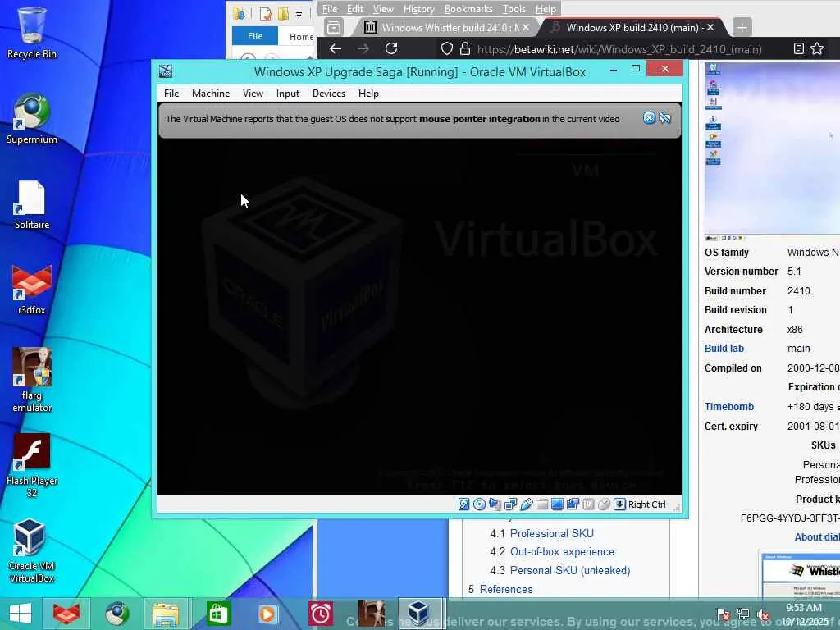The width and height of the screenshot is (840, 630).
Task: Open the Timebomb link
Action: point(728,407)
